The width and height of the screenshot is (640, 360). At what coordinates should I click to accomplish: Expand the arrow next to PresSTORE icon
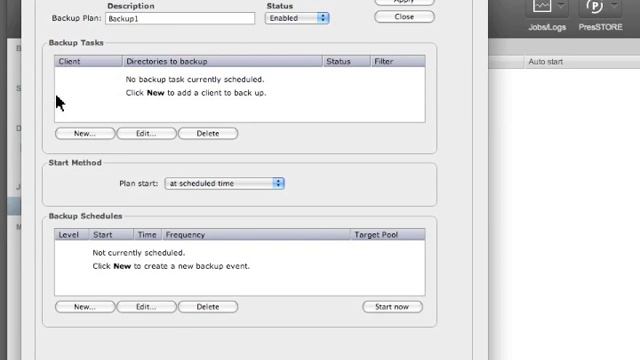tap(614, 5)
